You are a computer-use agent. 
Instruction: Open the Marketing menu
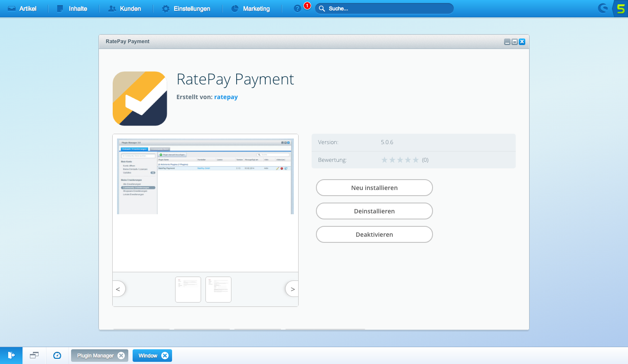pyautogui.click(x=251, y=9)
